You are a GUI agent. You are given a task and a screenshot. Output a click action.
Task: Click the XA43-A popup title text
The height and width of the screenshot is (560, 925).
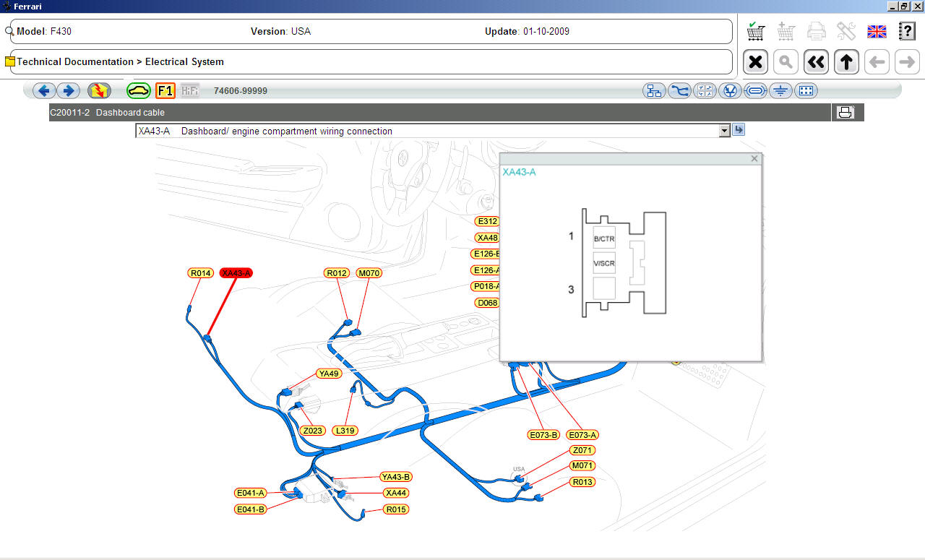[519, 172]
